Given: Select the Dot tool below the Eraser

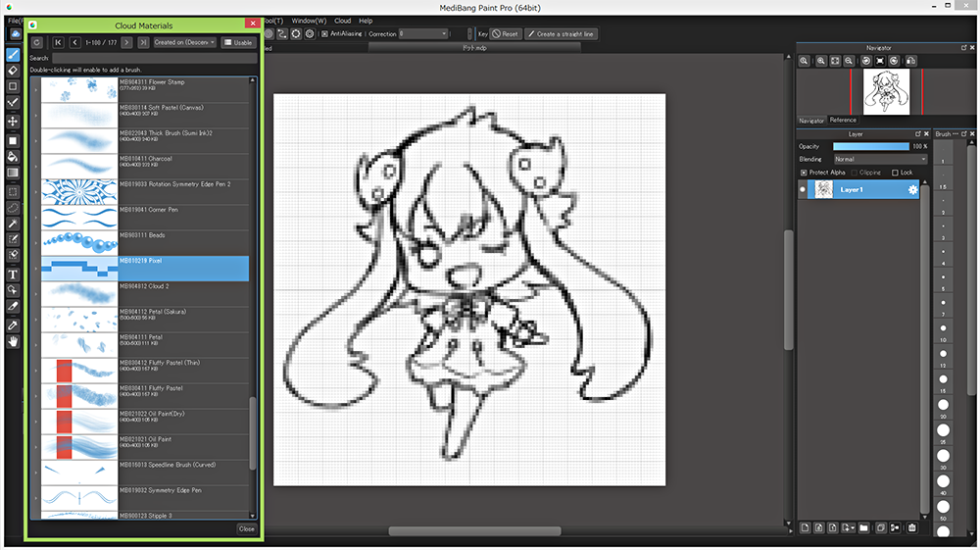Looking at the screenshot, I should pyautogui.click(x=13, y=86).
